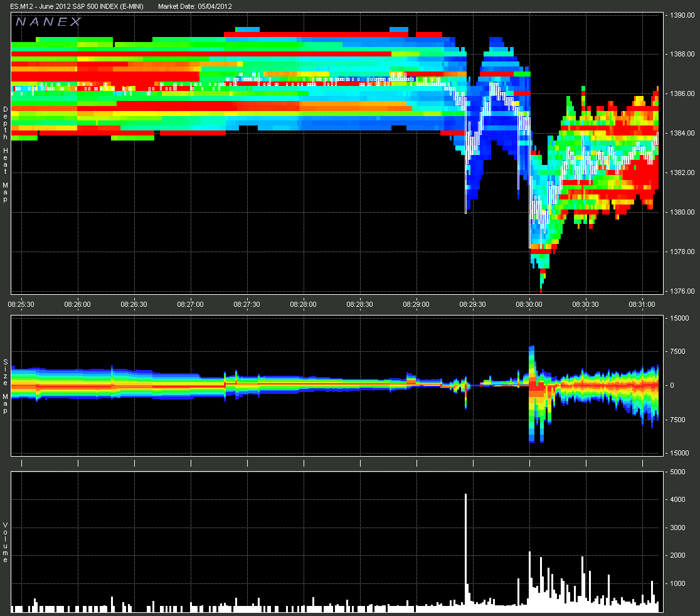Select the 1386.00 price axis label
The width and height of the screenshot is (700, 616).
(x=682, y=93)
